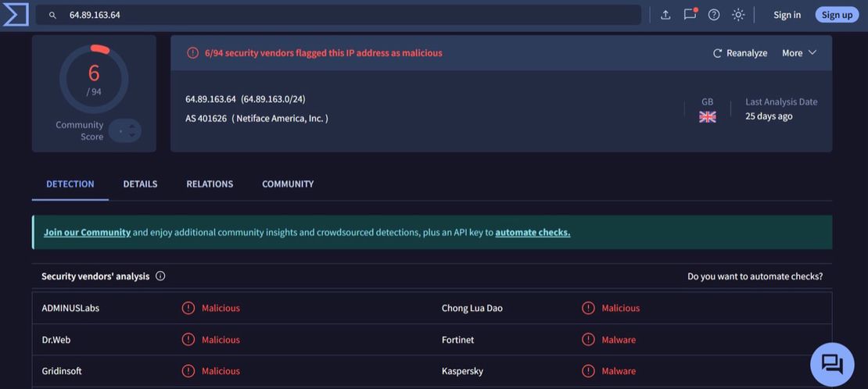The height and width of the screenshot is (389, 868).
Task: Click Gridinsoft's Malicious verdict text
Action: point(221,371)
